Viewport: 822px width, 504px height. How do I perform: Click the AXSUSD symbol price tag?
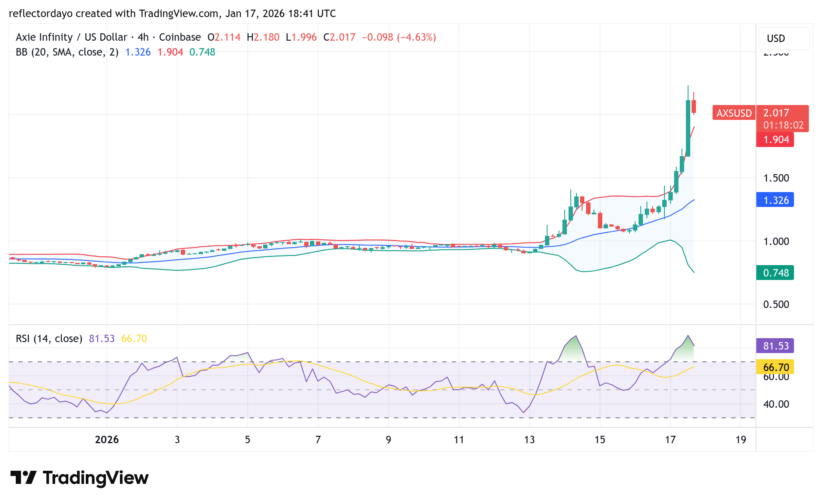pyautogui.click(x=734, y=113)
